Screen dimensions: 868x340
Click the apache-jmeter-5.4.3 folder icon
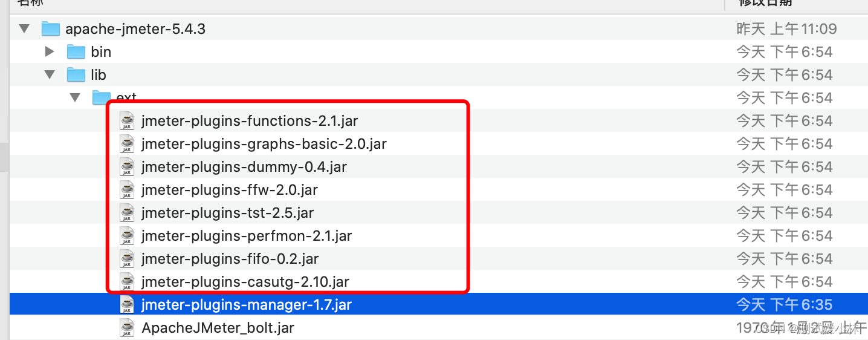tap(50, 28)
